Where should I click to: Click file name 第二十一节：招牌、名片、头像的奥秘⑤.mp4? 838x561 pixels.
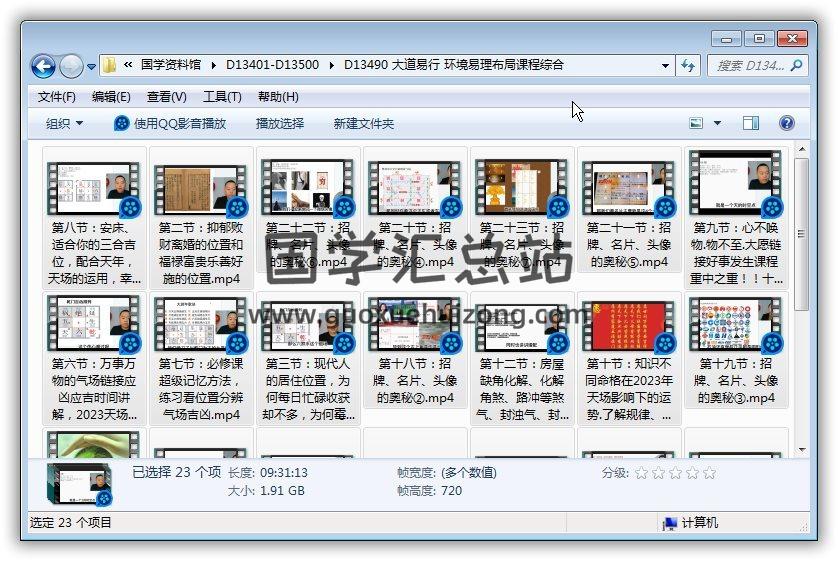tap(629, 245)
